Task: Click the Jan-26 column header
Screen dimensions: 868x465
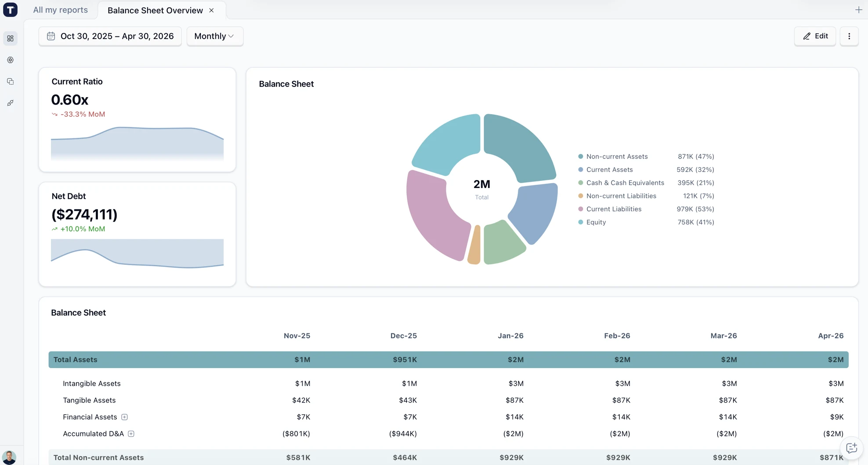Action: (x=510, y=336)
